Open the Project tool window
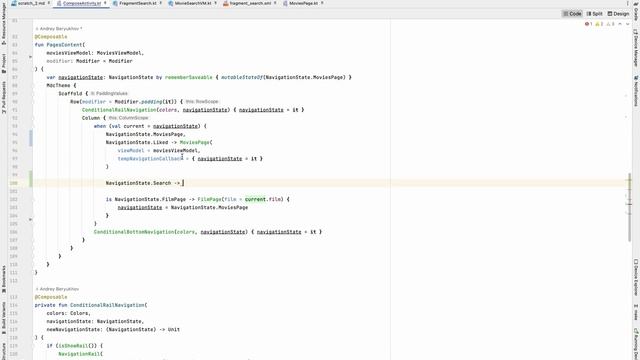This screenshot has width=640, height=360. [x=4, y=63]
